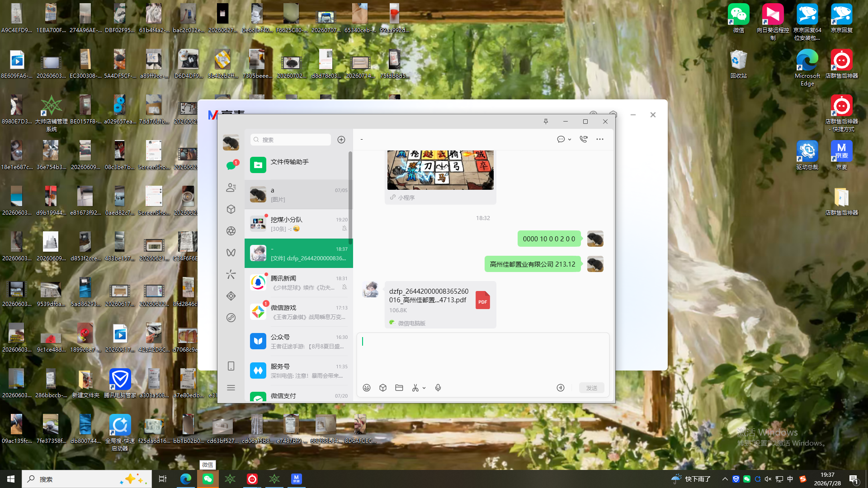Open the hamburger settings menu in WeChat sidebar
The height and width of the screenshot is (488, 868).
click(231, 388)
